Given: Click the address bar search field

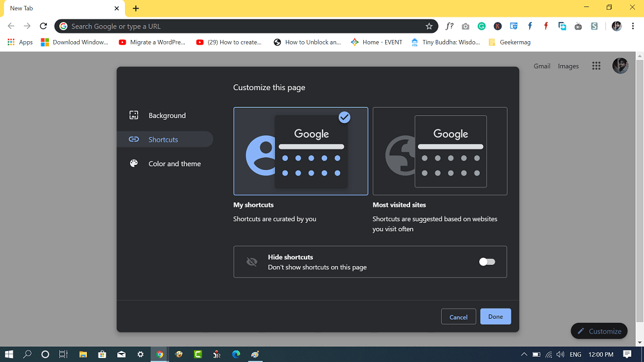Looking at the screenshot, I should (x=247, y=26).
